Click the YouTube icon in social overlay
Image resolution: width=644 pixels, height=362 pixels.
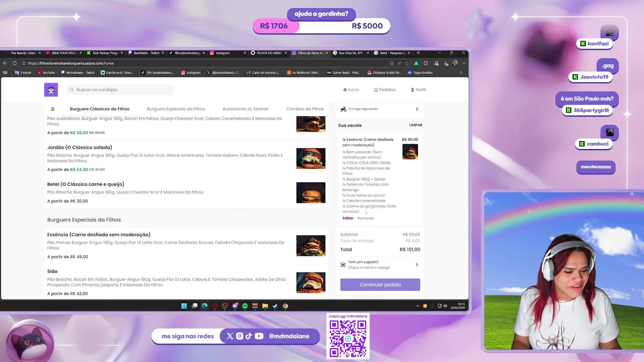point(259,336)
